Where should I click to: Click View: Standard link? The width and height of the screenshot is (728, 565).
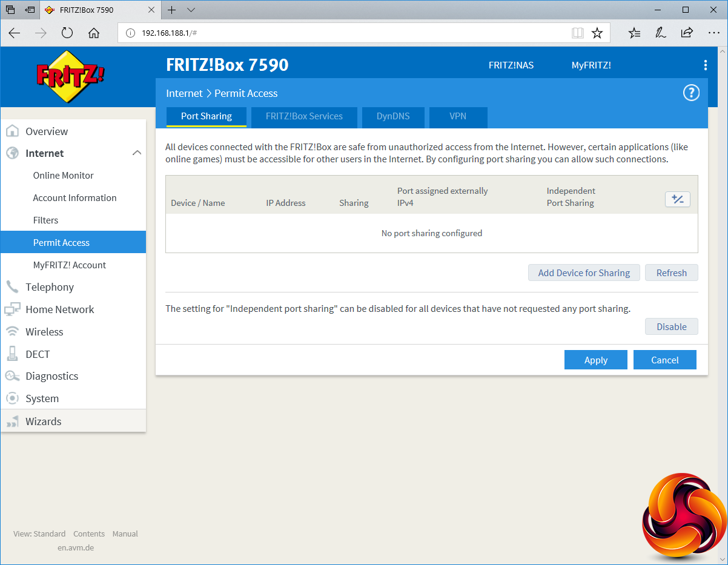click(39, 534)
